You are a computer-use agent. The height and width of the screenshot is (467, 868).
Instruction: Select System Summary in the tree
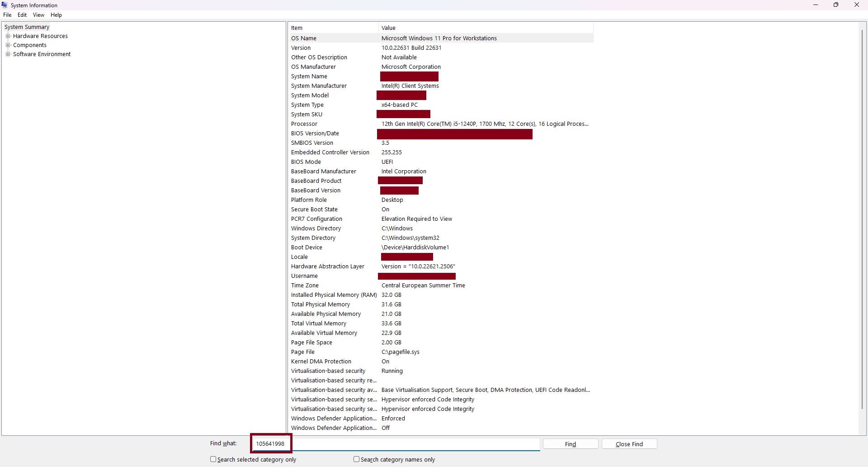[x=27, y=27]
